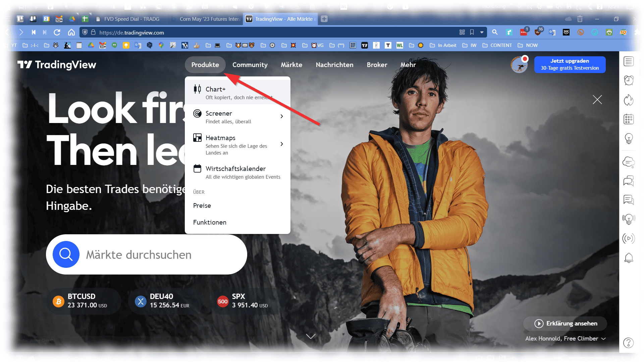Open the ideas lightbulb icon in sidebar
Image resolution: width=644 pixels, height=362 pixels.
[x=629, y=138]
